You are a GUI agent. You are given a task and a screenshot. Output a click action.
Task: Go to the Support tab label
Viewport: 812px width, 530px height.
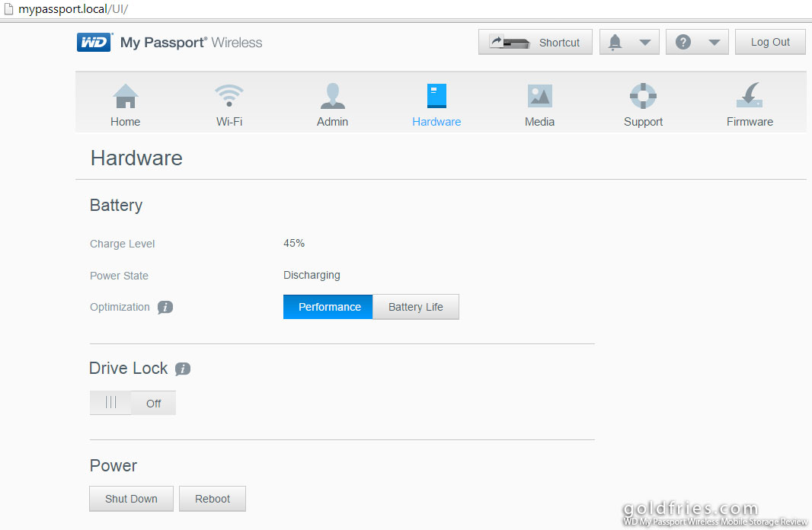(643, 122)
